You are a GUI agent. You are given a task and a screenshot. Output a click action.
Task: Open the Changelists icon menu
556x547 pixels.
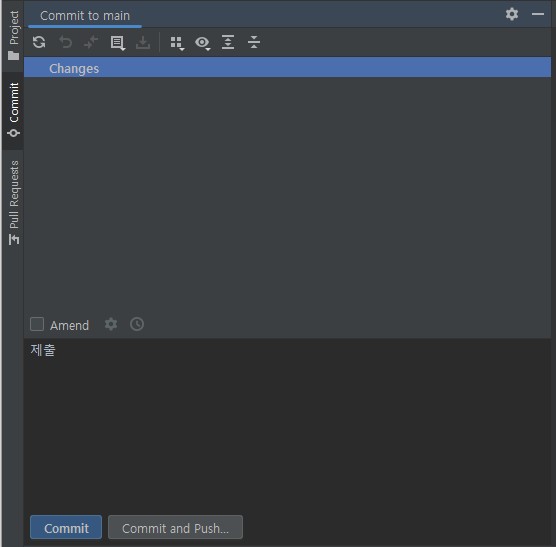click(117, 43)
